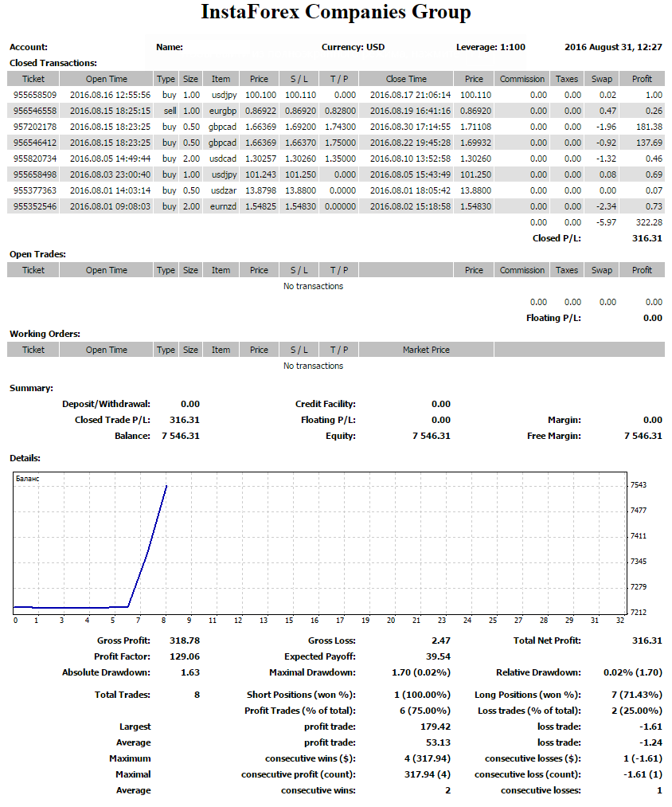Click chart axis value 7543
The image size is (672, 807).
point(639,485)
